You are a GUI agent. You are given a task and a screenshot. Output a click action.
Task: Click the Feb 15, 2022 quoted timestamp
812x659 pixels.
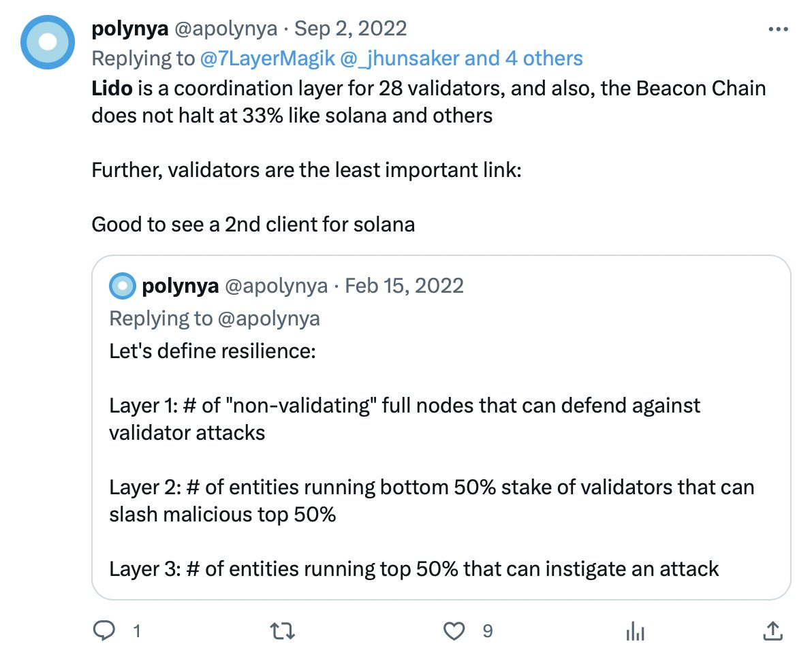405,286
